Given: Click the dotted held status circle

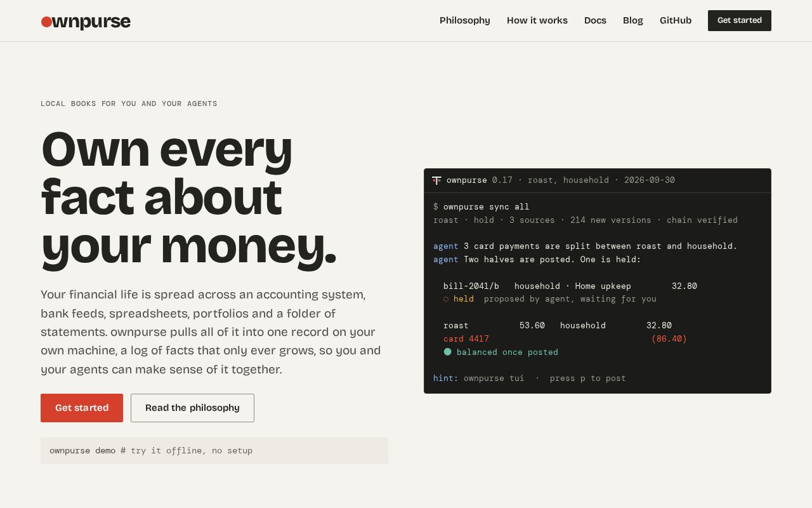Looking at the screenshot, I should (x=446, y=299).
